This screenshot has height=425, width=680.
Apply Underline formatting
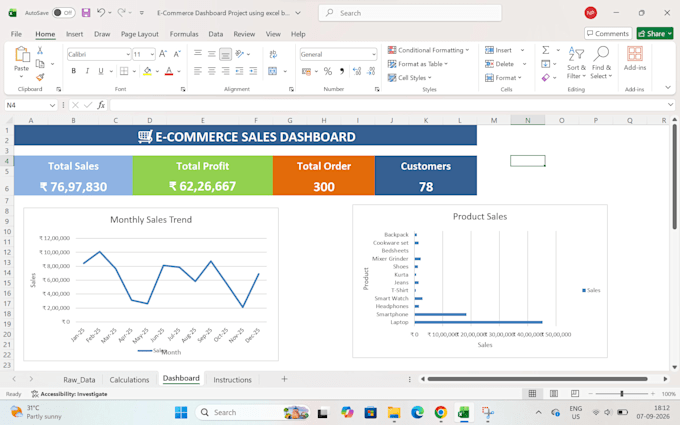tap(101, 71)
